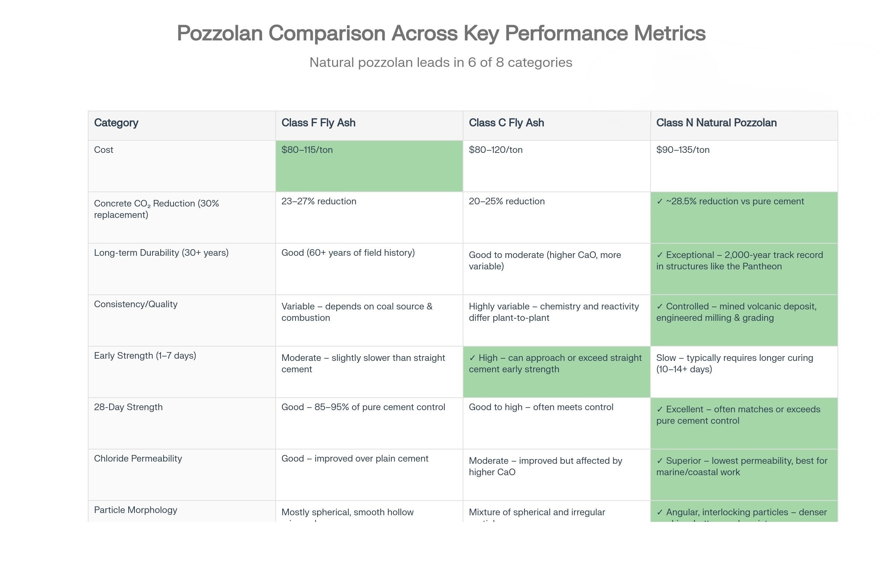Viewport: 882px width, 588px height.
Task: Click the checkmark next to Controlled consistency
Action: tap(660, 307)
